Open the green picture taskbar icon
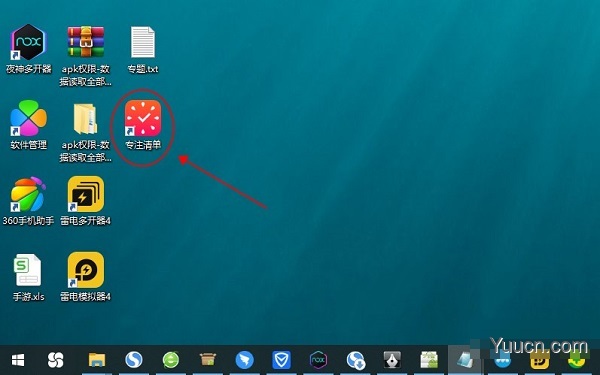The image size is (600, 375). (x=429, y=360)
